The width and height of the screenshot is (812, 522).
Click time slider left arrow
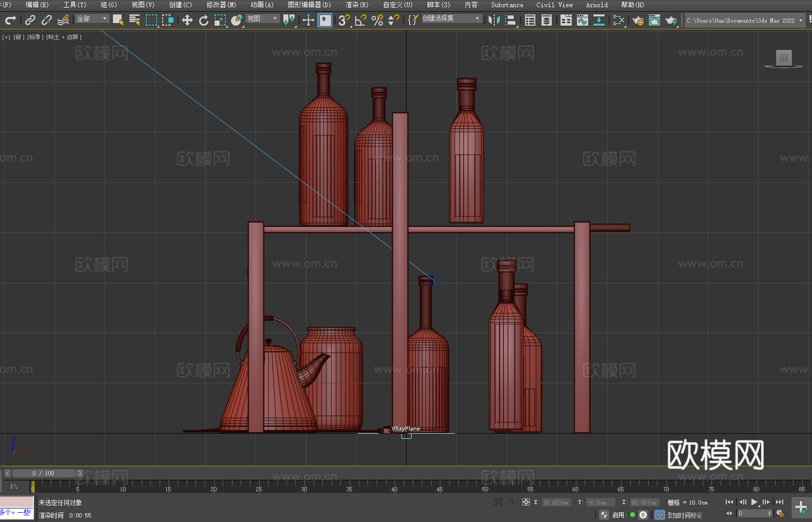8,473
